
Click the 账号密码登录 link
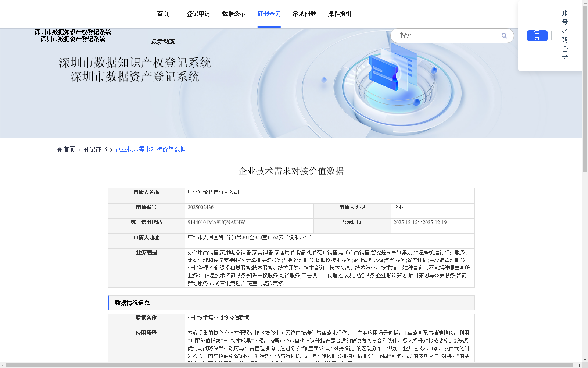point(565,35)
